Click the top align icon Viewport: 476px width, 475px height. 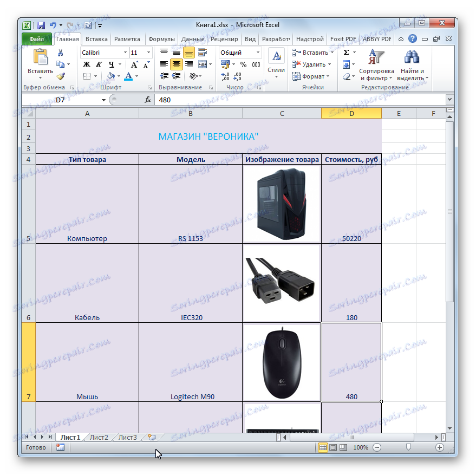tap(164, 53)
